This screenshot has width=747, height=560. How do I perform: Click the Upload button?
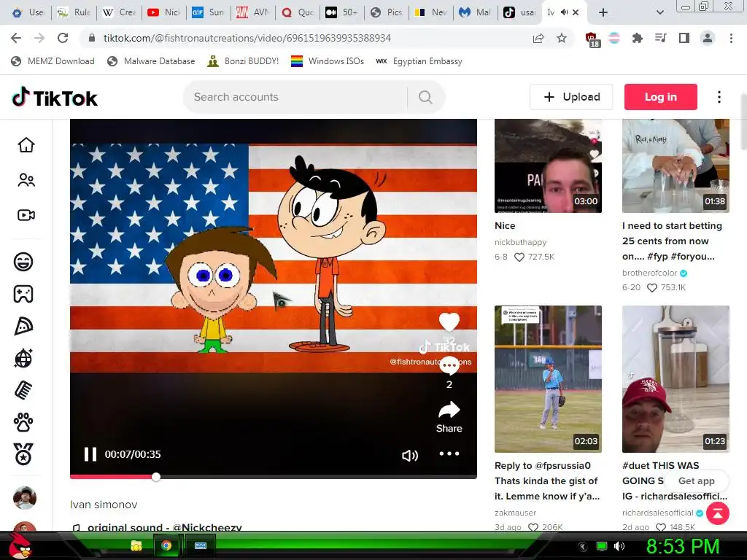(571, 97)
